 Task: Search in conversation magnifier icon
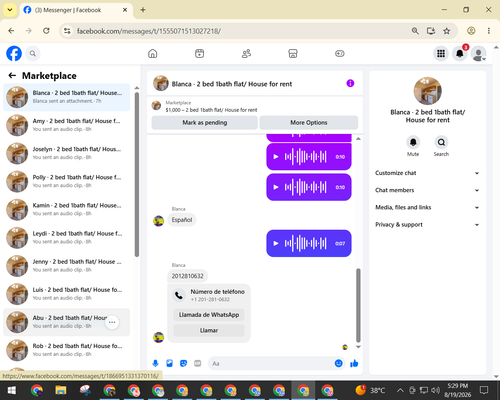point(441,142)
